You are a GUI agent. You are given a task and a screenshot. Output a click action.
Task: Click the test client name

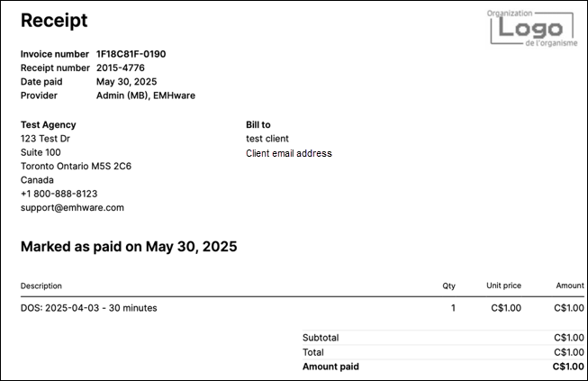tap(267, 139)
